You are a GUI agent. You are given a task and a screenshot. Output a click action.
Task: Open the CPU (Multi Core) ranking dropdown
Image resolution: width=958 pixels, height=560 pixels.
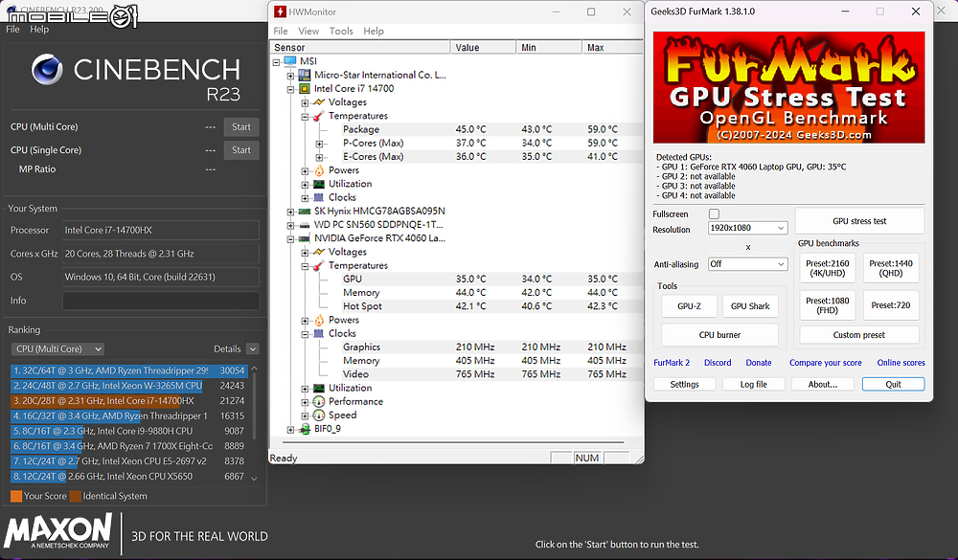click(x=57, y=348)
